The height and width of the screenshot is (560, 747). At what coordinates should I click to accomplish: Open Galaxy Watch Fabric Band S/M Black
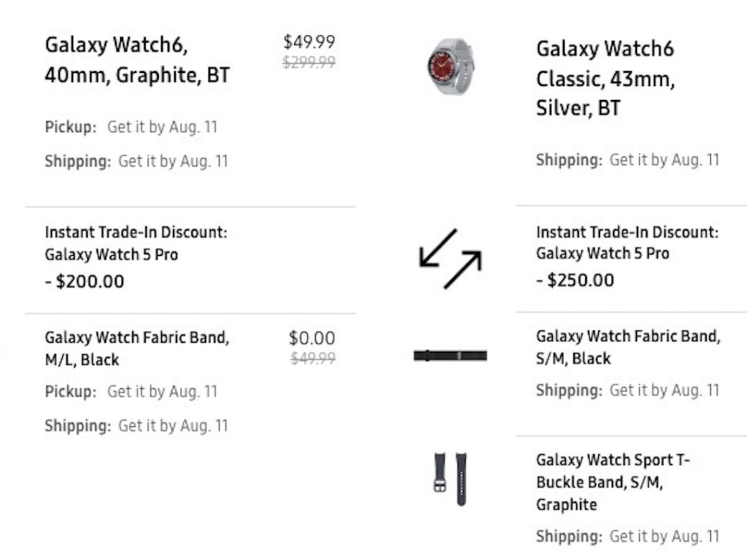tap(627, 347)
